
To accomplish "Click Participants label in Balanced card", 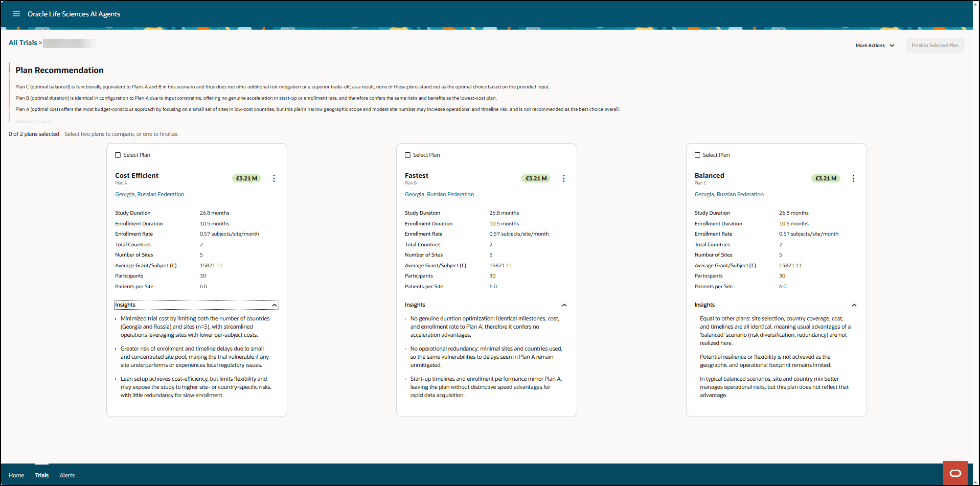I will coord(709,276).
